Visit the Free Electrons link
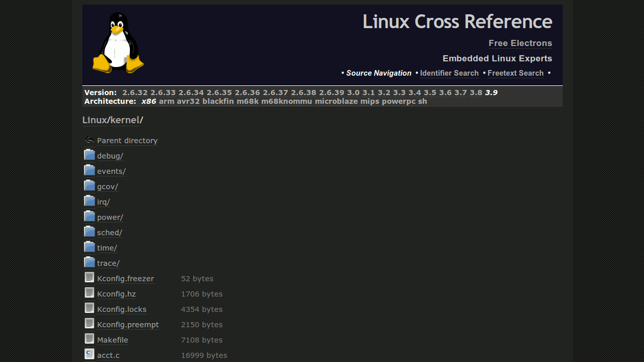Image resolution: width=644 pixels, height=362 pixels. 520,43
